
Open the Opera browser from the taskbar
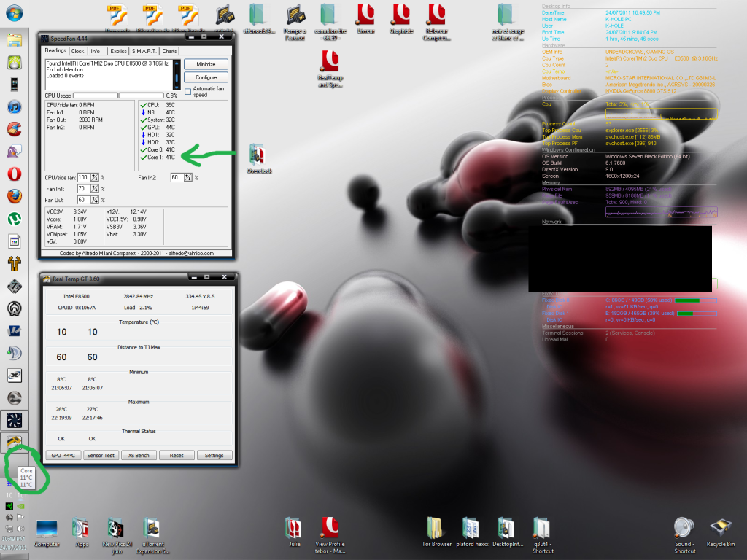coord(14,174)
